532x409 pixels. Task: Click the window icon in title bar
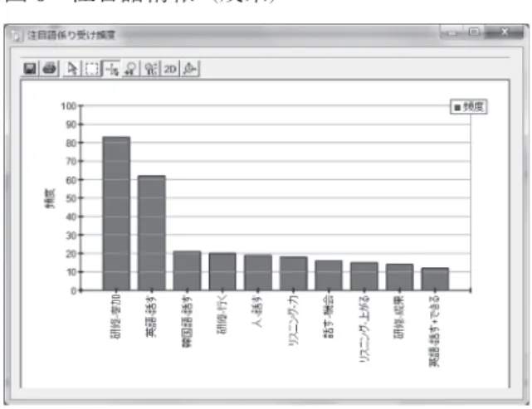coord(17,36)
